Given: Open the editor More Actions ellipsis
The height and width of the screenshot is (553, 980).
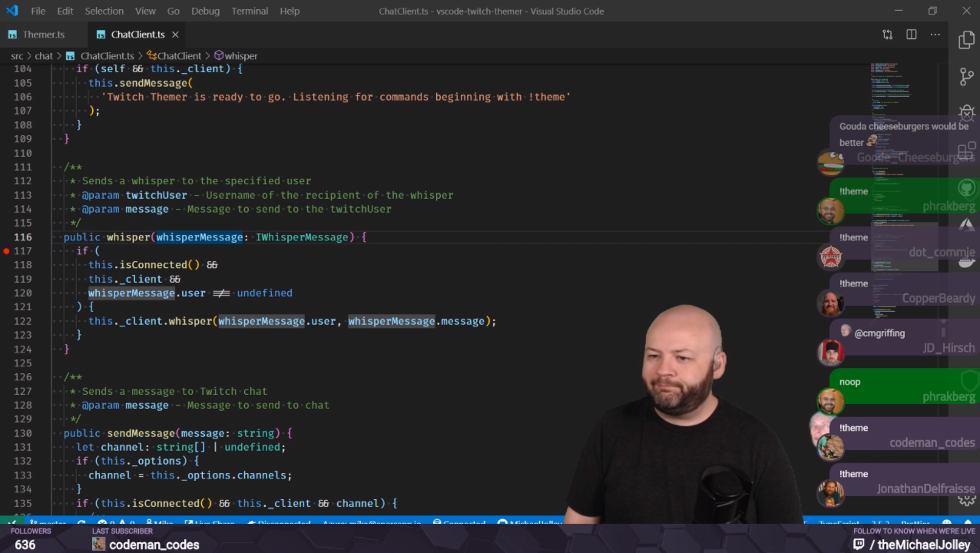Looking at the screenshot, I should point(935,34).
